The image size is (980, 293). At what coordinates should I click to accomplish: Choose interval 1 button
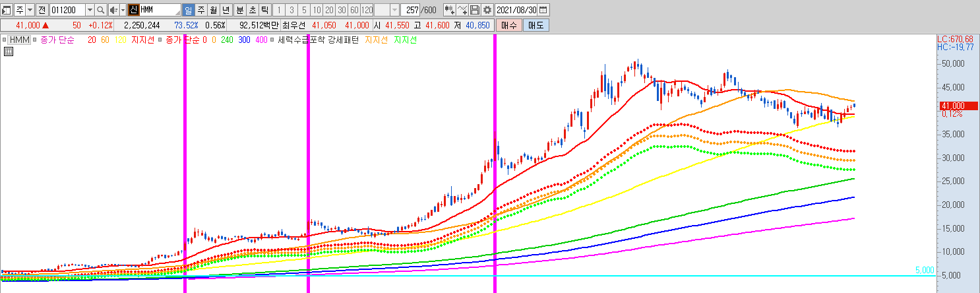[x=279, y=10]
